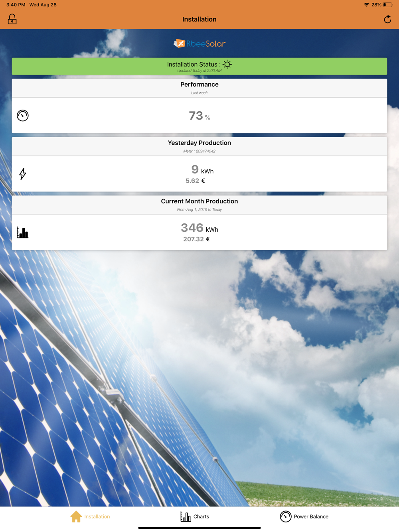Viewport: 399px width, 532px height.
Task: Click the bar chart month icon
Action: point(22,232)
